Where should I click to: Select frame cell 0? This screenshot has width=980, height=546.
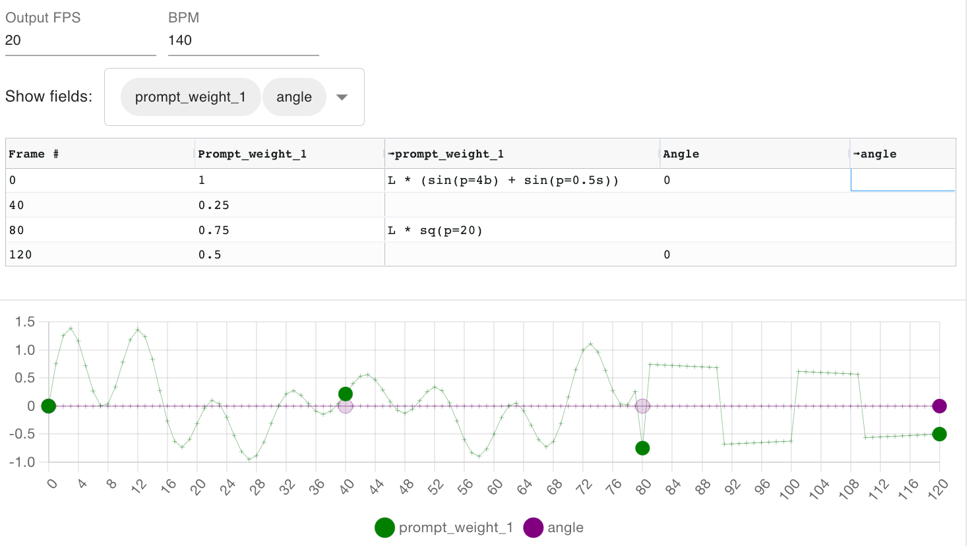point(100,180)
